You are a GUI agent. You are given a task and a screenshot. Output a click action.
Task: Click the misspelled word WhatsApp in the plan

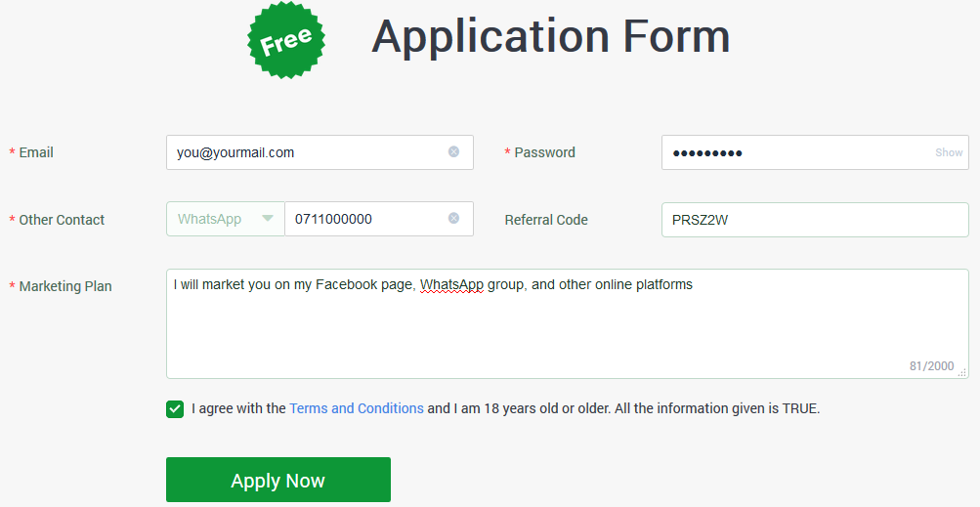(451, 285)
